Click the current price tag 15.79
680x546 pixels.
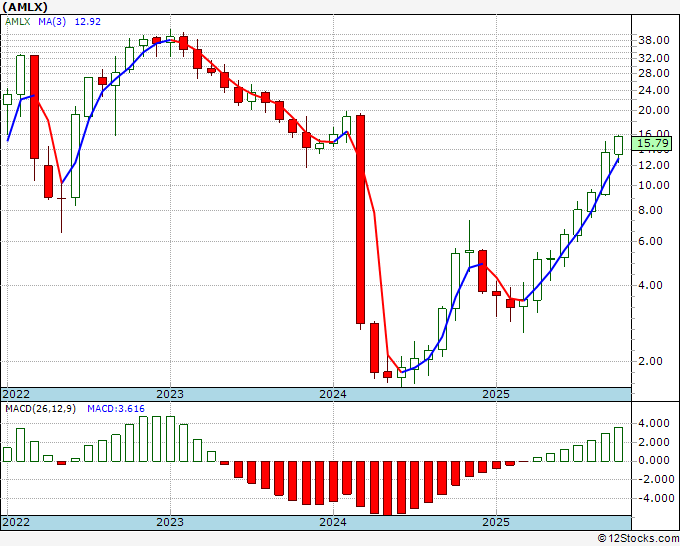tap(651, 144)
